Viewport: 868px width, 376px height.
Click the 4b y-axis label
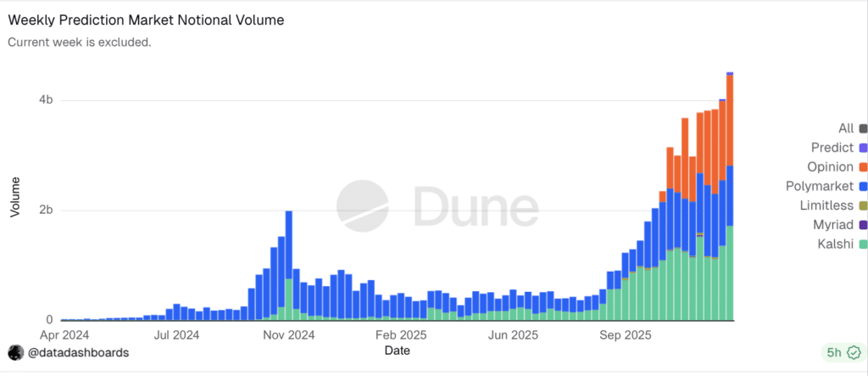[x=46, y=100]
